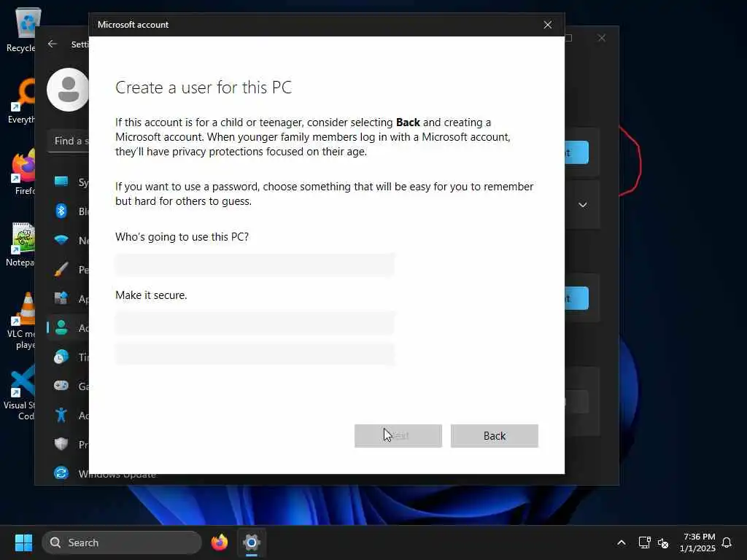Image resolution: width=747 pixels, height=560 pixels.
Task: Click the first password field under 'Make it secure.'
Action: click(x=255, y=323)
